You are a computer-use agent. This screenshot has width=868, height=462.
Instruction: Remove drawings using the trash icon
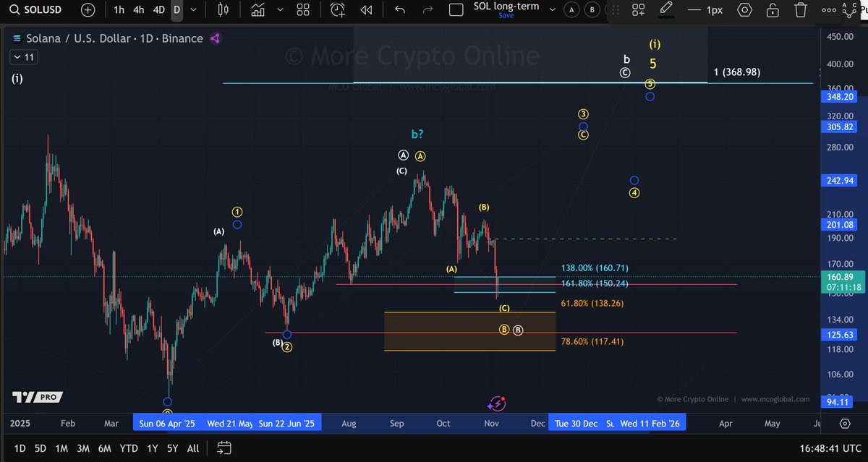800,10
